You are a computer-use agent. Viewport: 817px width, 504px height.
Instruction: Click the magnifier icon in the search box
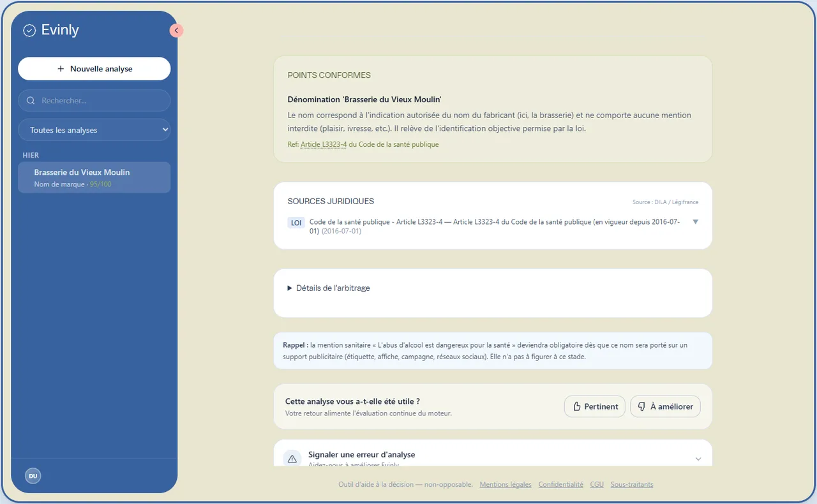point(31,101)
